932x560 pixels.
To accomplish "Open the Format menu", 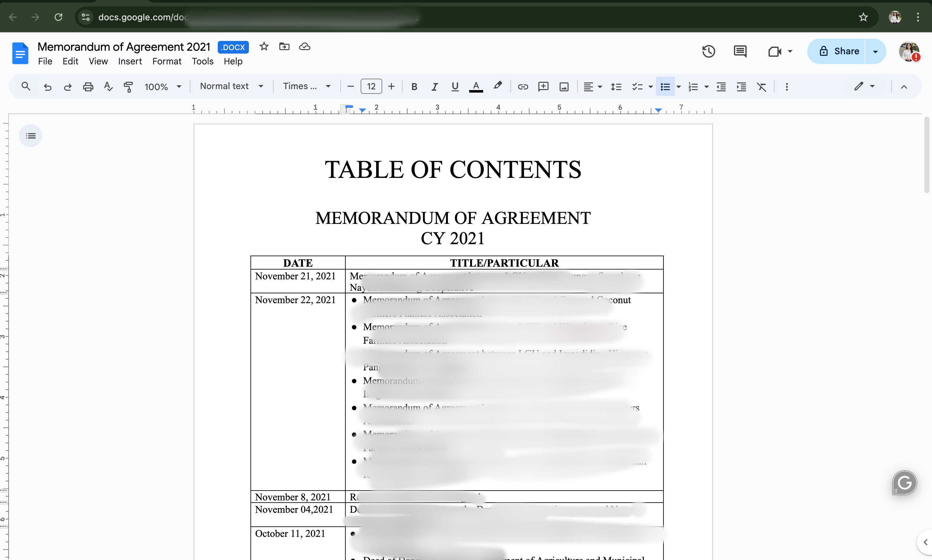I will 167,61.
